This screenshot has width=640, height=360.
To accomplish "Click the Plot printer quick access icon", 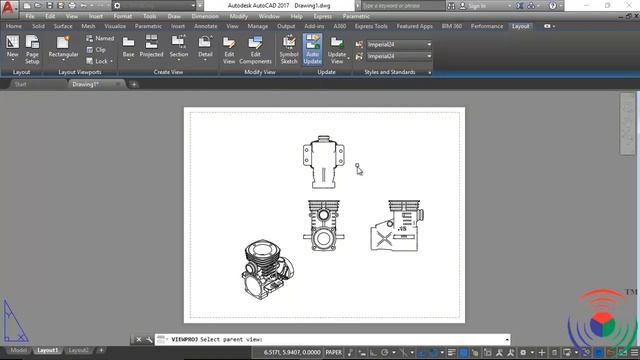I will pyautogui.click(x=72, y=6).
